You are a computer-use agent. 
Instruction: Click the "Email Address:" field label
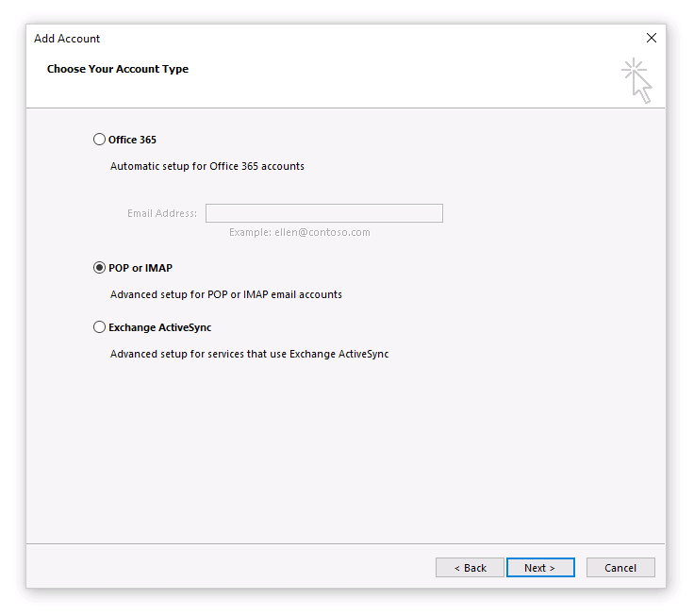pos(162,213)
